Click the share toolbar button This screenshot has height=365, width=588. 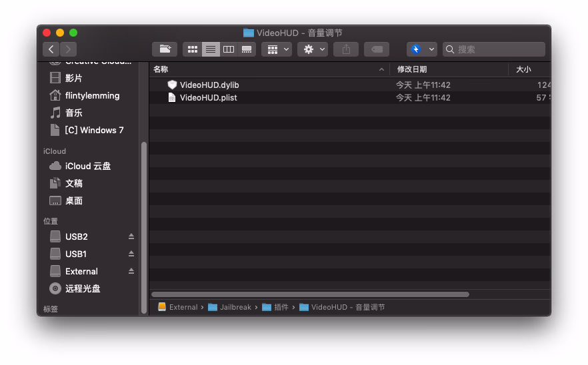click(x=346, y=49)
